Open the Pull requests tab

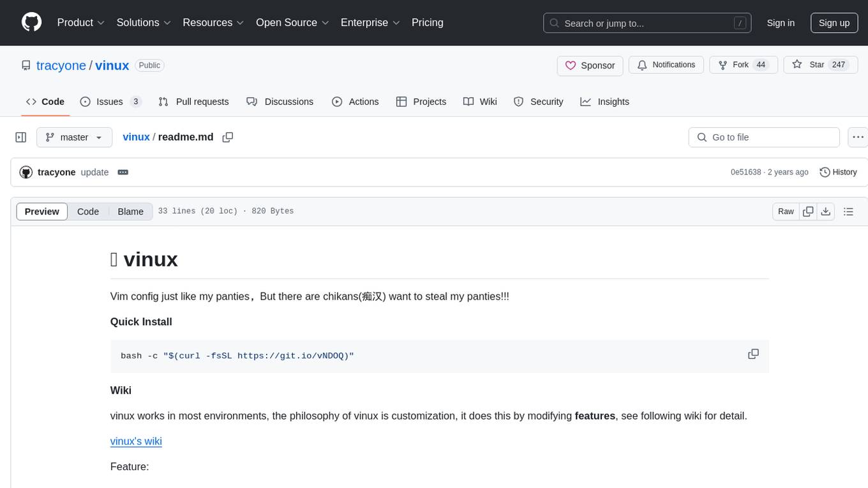click(193, 102)
